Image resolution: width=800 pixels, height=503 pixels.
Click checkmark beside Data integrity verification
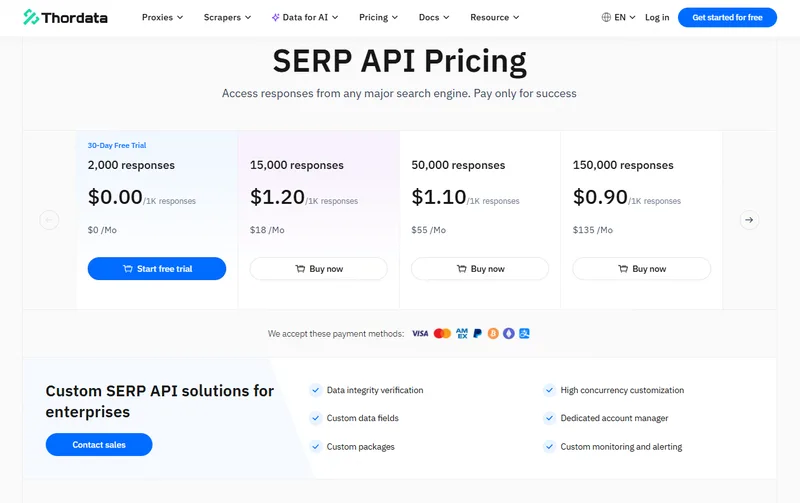[316, 390]
